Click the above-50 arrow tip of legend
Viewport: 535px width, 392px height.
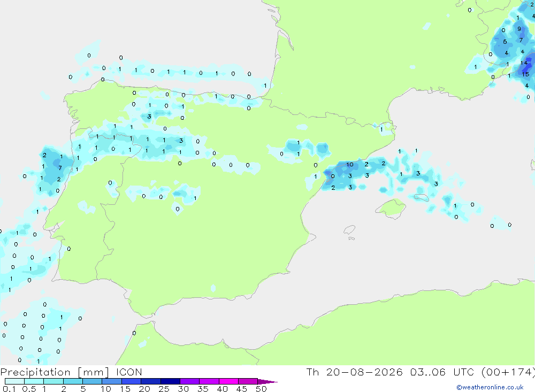pyautogui.click(x=267, y=382)
